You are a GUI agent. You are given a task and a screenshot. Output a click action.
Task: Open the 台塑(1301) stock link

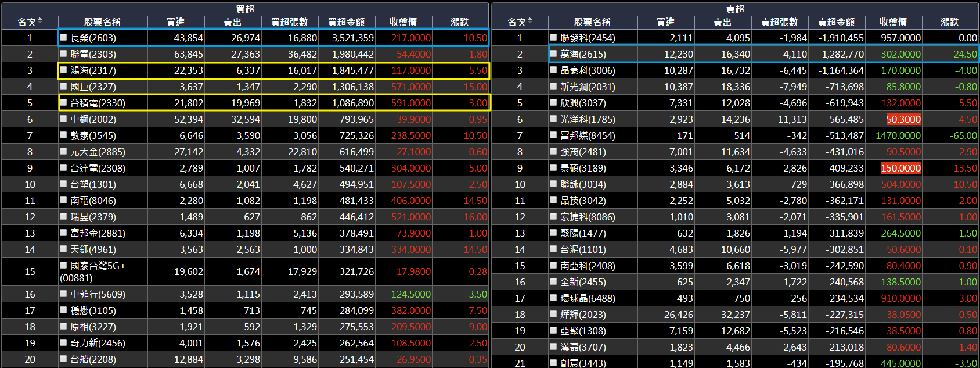tap(93, 184)
